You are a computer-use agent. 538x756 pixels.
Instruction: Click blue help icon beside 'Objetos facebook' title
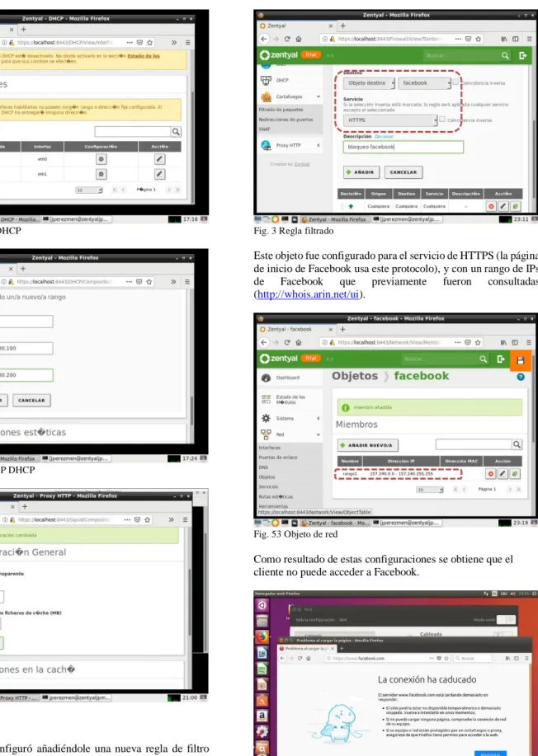point(521,377)
